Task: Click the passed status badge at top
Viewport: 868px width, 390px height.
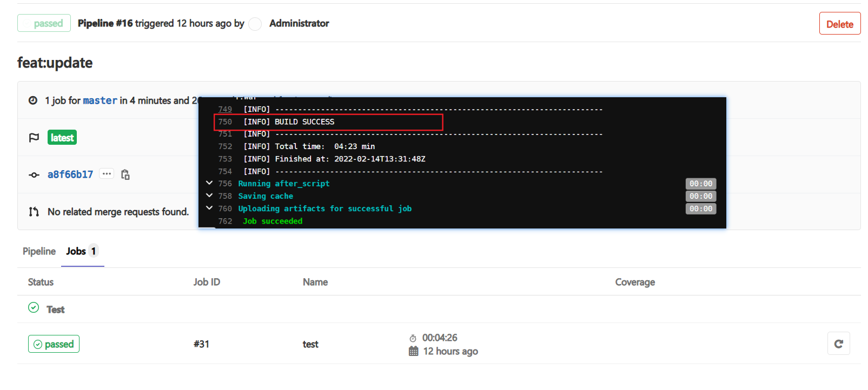Action: tap(44, 23)
